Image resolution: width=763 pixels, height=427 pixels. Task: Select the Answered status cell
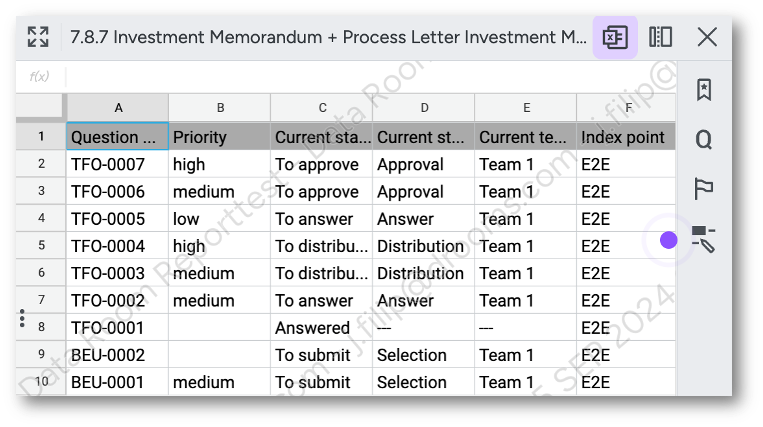[322, 327]
